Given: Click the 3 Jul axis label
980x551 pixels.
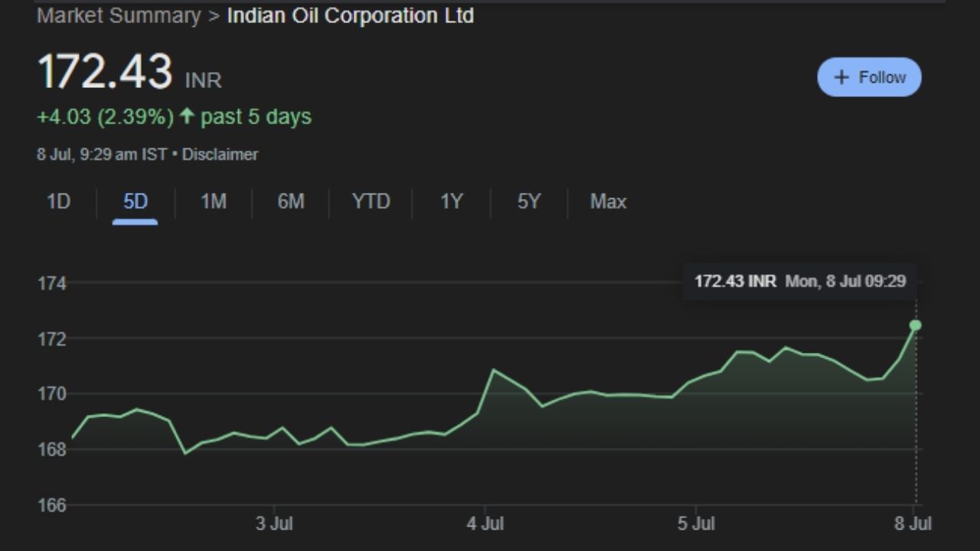Looking at the screenshot, I should point(273,525).
